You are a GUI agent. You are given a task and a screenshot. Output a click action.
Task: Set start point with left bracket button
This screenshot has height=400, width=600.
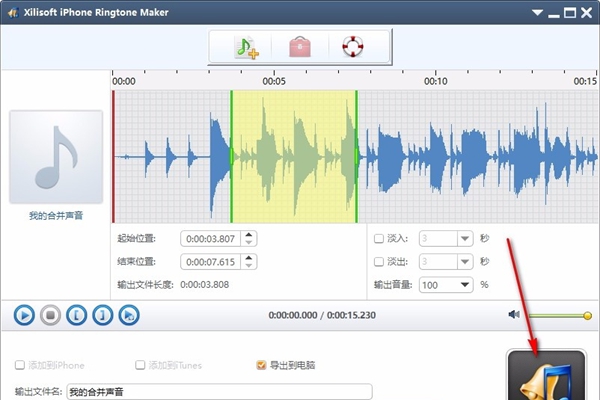tap(77, 315)
